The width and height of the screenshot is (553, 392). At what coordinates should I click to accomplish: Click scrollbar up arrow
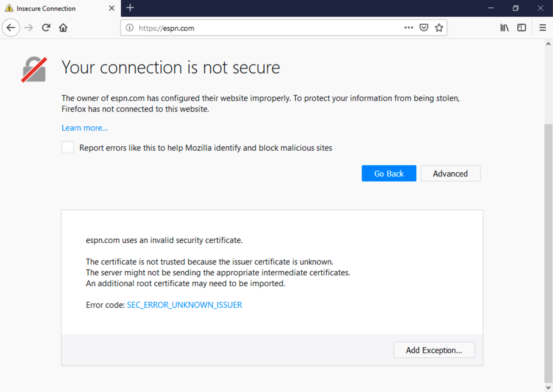point(548,44)
